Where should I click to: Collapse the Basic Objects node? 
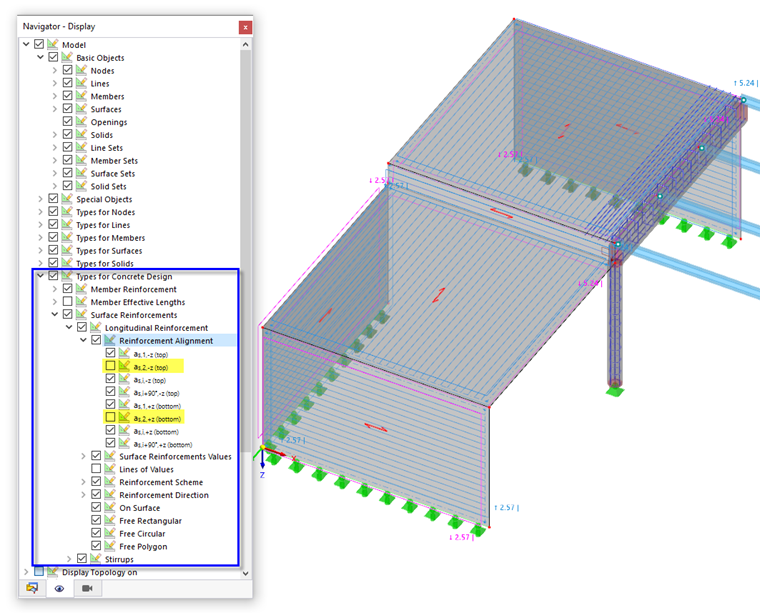tap(40, 57)
